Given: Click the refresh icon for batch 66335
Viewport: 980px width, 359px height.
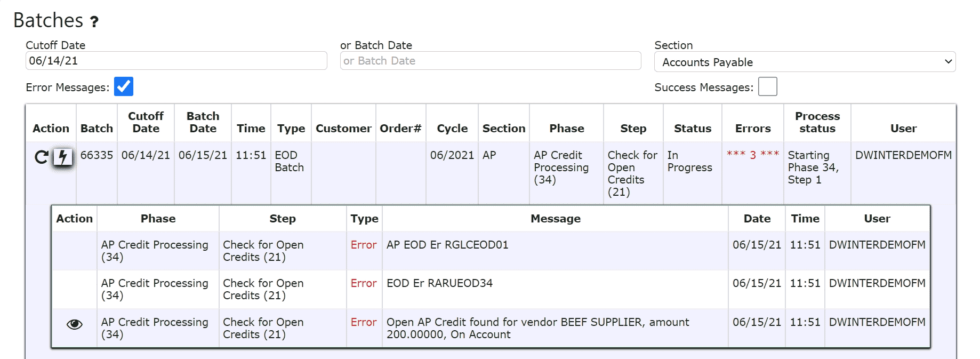Looking at the screenshot, I should click(x=41, y=157).
